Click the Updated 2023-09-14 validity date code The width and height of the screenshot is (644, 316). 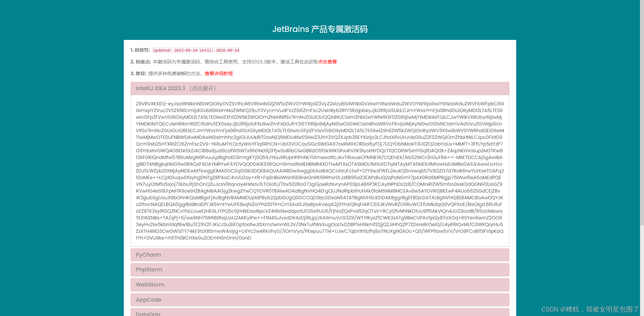196,50
